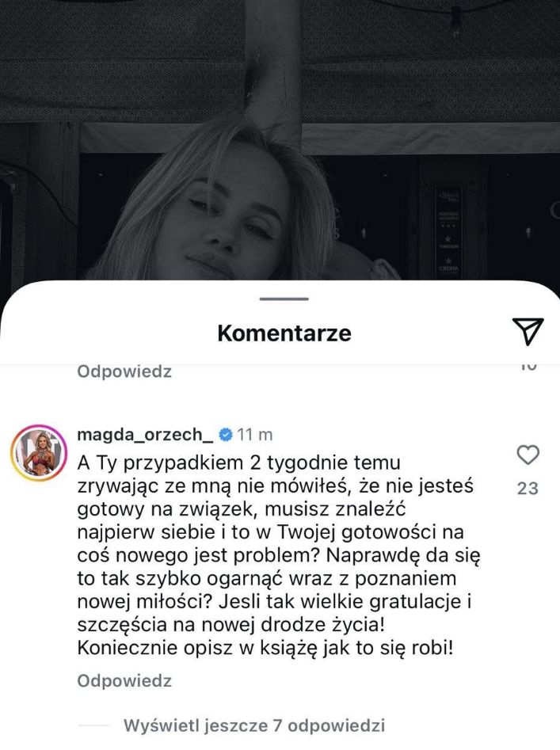Click the Komentarze header title
This screenshot has width=560, height=750.
tap(284, 333)
